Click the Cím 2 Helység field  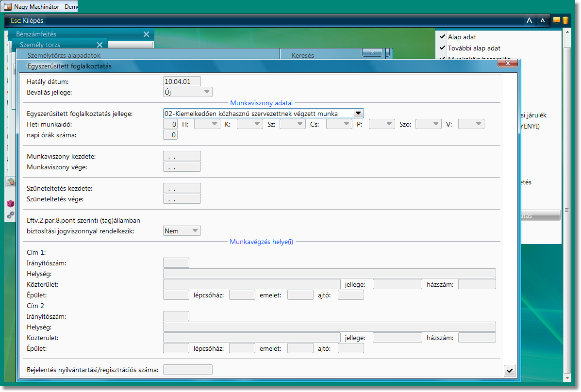point(330,327)
